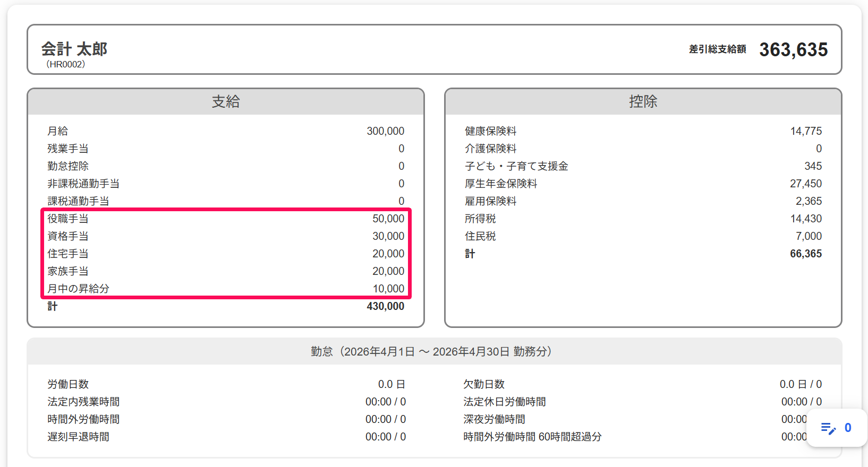Select the 労働日数 row label
Screen dimensions: 868x467
(67, 384)
